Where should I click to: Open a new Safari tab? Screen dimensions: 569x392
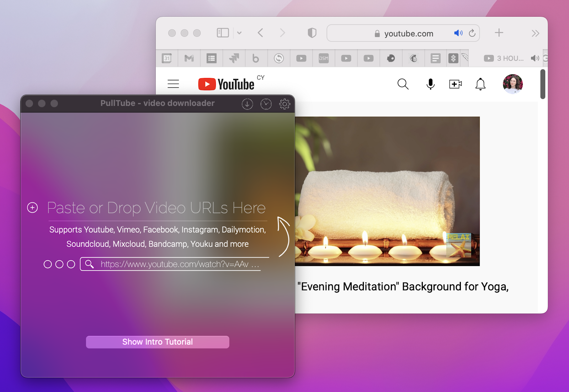[499, 33]
